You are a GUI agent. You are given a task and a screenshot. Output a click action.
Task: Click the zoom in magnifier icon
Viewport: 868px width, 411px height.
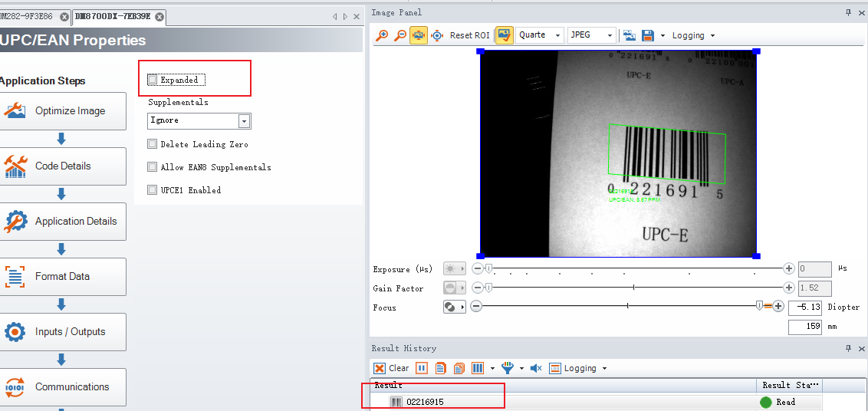[x=381, y=35]
